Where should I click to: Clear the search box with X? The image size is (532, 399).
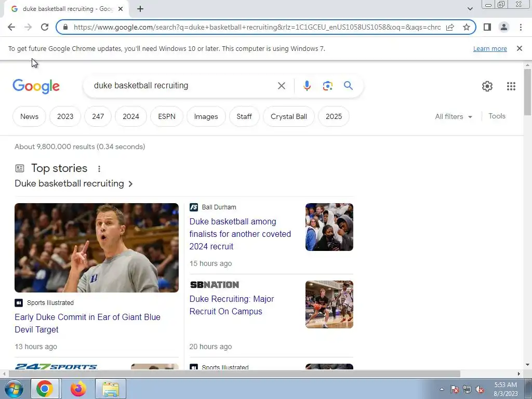point(281,86)
